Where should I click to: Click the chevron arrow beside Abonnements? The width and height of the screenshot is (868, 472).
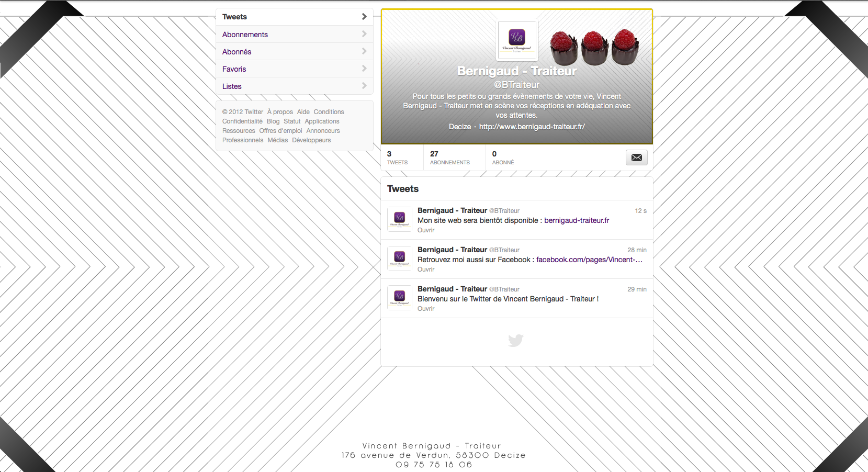(x=364, y=34)
